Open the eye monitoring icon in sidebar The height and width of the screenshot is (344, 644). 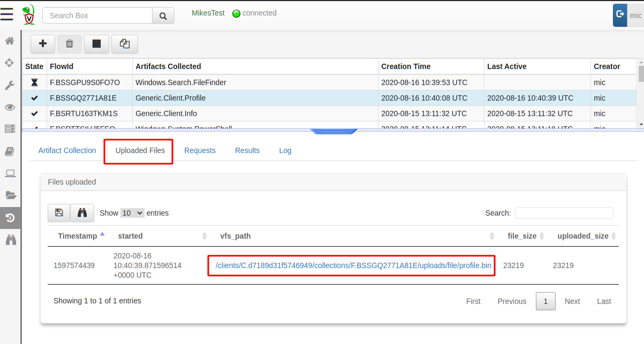(x=10, y=107)
